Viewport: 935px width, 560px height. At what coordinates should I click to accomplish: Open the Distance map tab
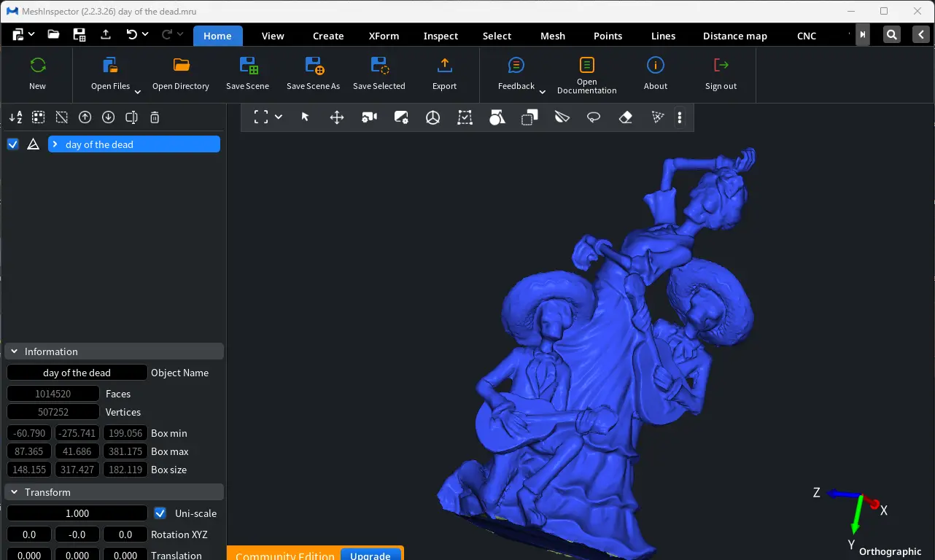(734, 36)
